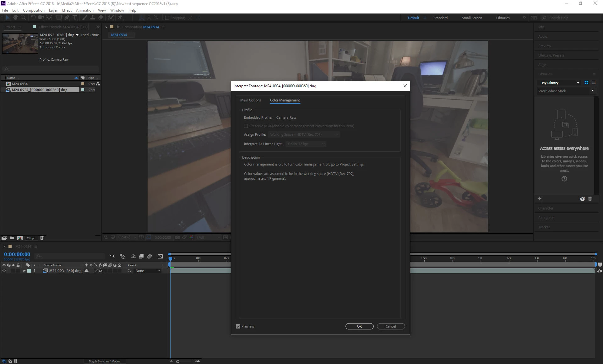Image resolution: width=603 pixels, height=364 pixels.
Task: Check the Preserve RGB checkbox
Action: (246, 126)
